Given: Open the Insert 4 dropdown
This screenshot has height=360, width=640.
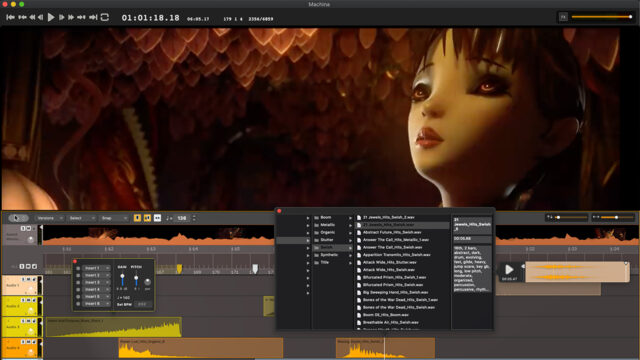Looking at the screenshot, I should 96,289.
